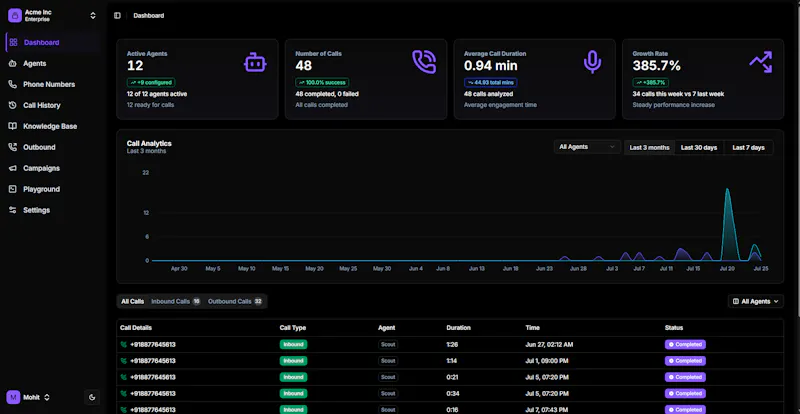This screenshot has height=414, width=800.
Task: Expand the Acme Inc workspace switcher
Action: click(93, 16)
